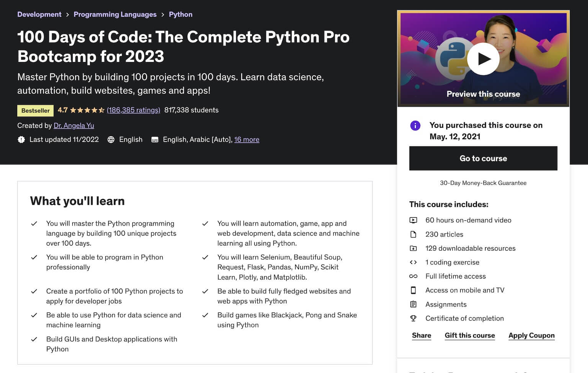Play the course preview video
Viewport: 588px width, 373px height.
[483, 58]
